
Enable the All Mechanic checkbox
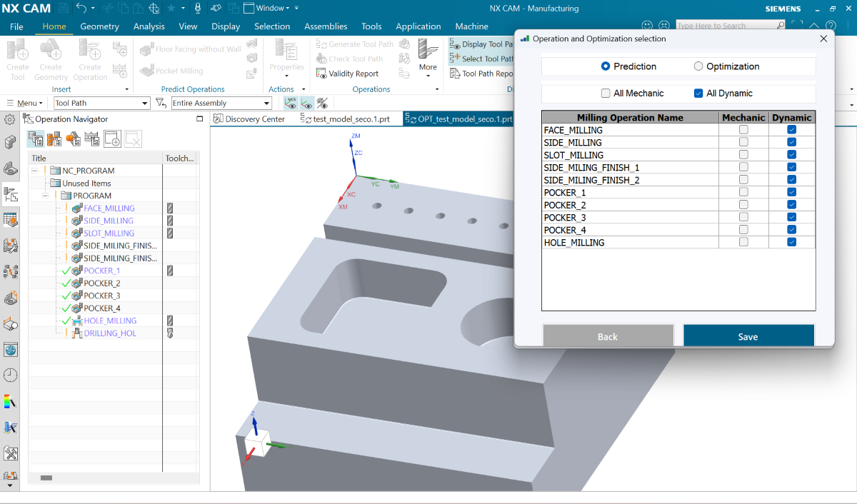click(606, 94)
